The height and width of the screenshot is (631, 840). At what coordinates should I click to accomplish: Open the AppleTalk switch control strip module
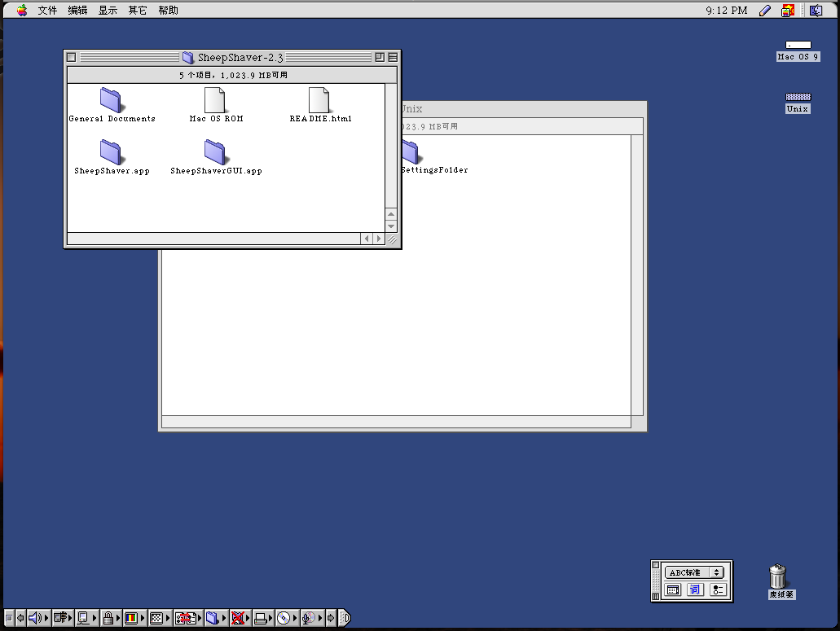pos(63,618)
